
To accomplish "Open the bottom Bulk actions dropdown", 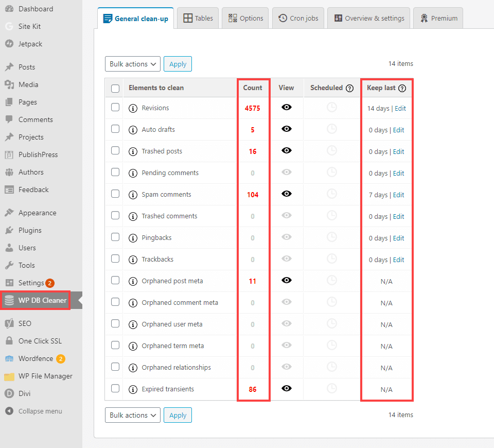I will [x=133, y=415].
